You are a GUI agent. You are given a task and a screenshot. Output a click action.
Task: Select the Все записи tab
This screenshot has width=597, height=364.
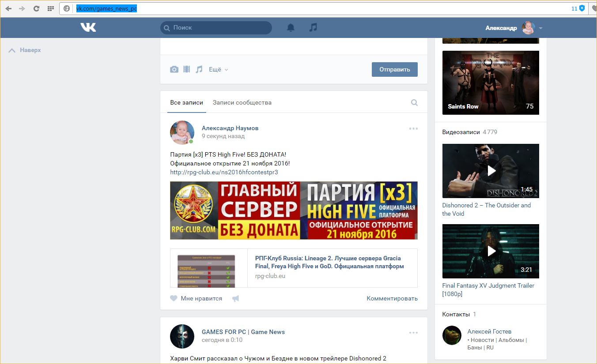(x=186, y=102)
